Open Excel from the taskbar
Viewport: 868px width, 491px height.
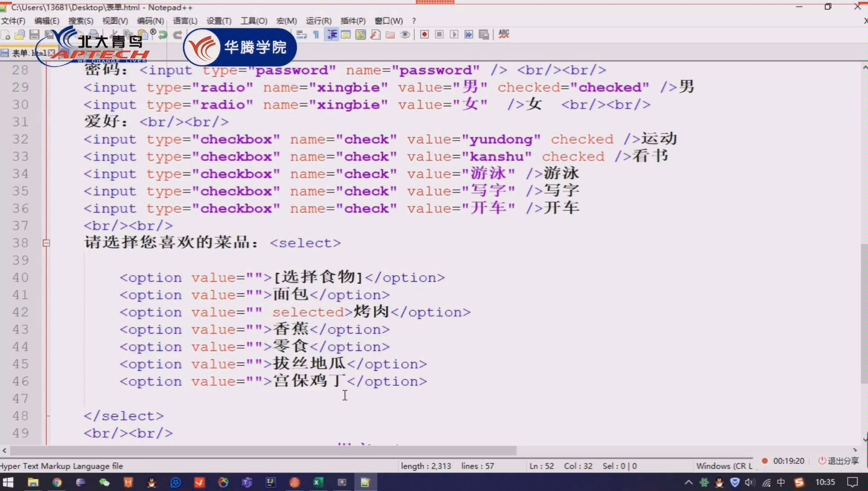pyautogui.click(x=318, y=482)
